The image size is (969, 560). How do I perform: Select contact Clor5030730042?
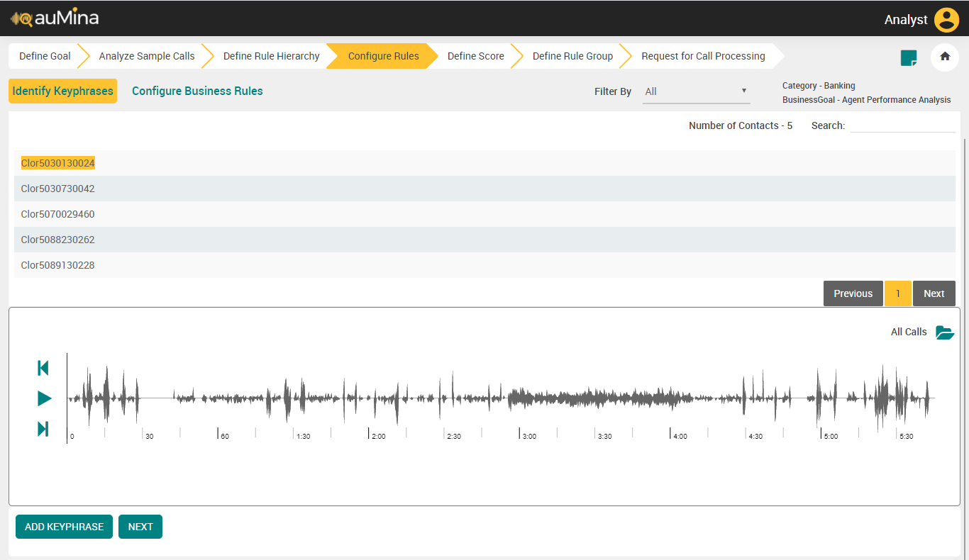58,189
